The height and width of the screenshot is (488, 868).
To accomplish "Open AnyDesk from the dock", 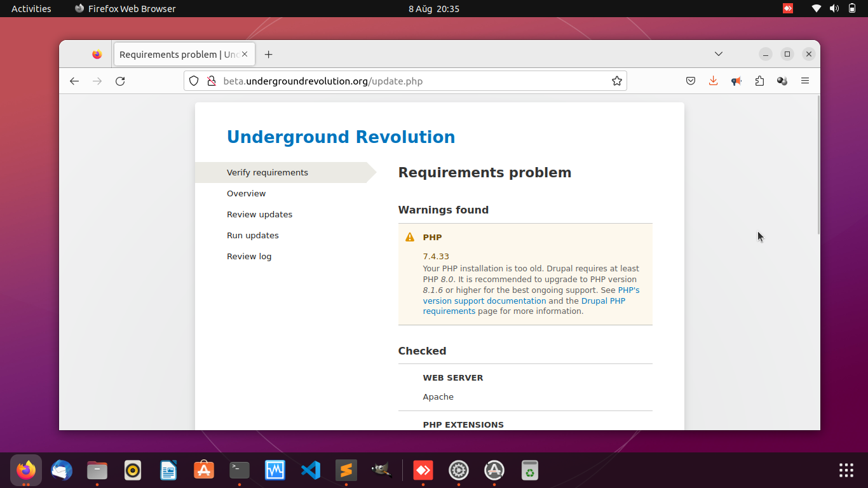I will coord(423,470).
